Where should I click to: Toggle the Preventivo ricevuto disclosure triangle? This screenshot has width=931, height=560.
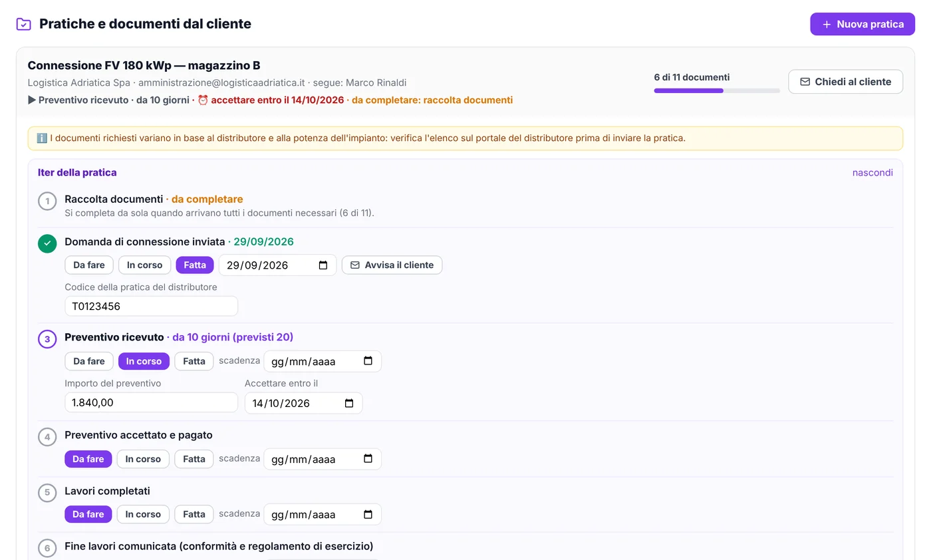pos(32,100)
